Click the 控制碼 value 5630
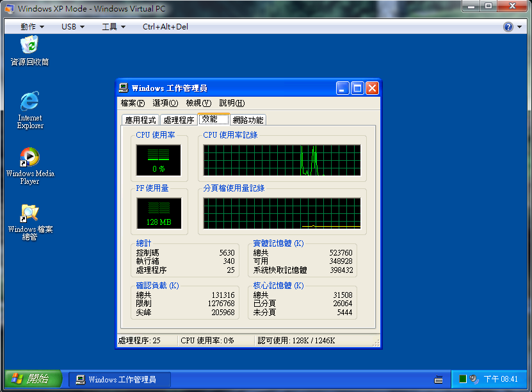Viewport: 532px width, 392px height. click(x=227, y=253)
